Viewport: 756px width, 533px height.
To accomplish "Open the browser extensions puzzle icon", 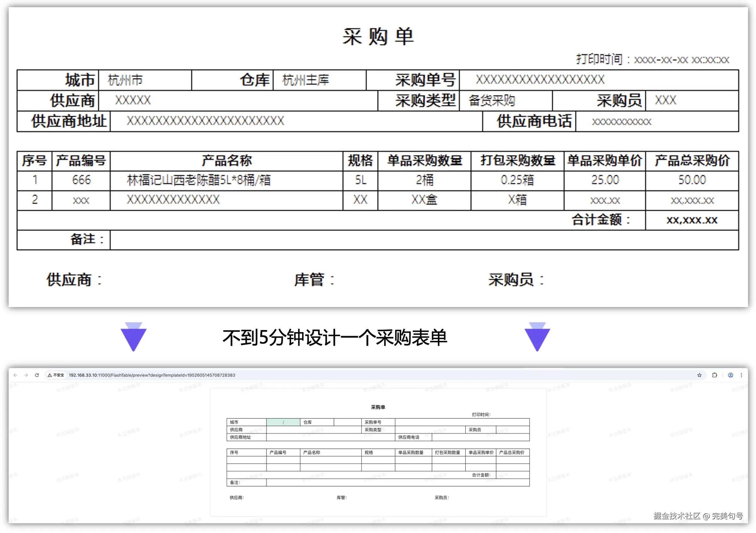I will pyautogui.click(x=714, y=375).
